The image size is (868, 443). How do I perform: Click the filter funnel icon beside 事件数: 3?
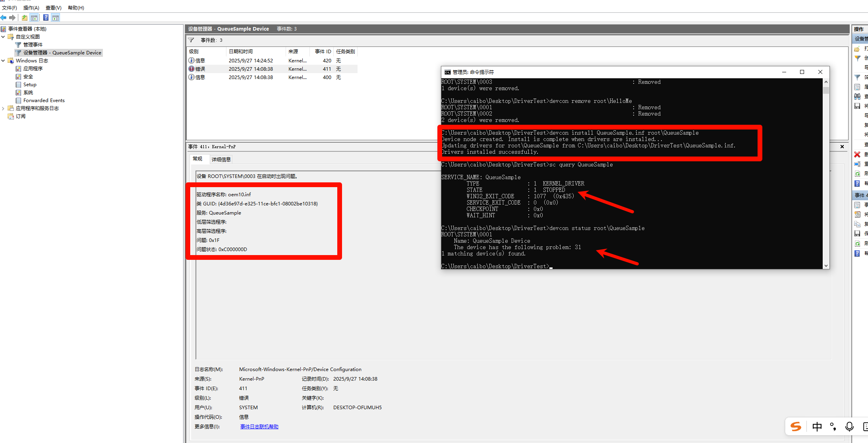[x=191, y=40]
